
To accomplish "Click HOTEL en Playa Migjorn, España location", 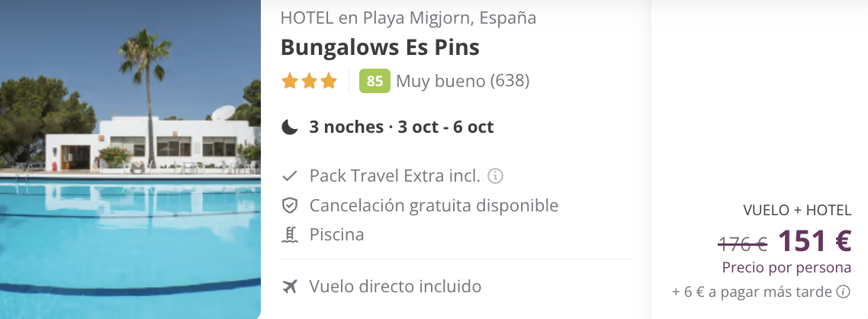I will tap(409, 18).
